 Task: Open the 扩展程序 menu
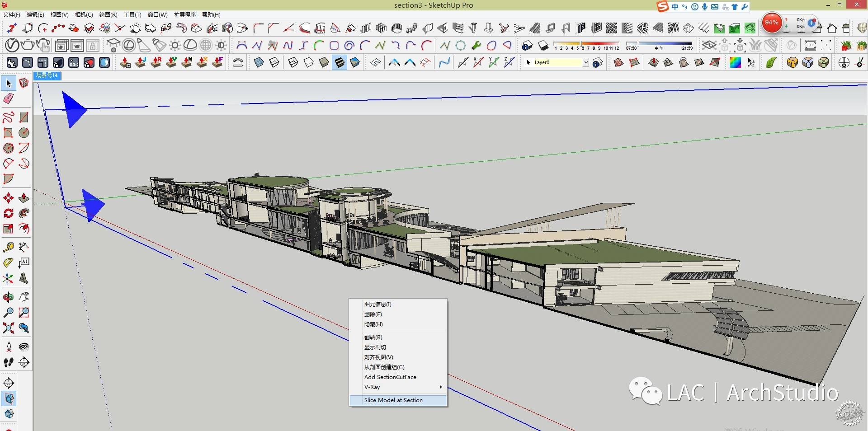184,14
